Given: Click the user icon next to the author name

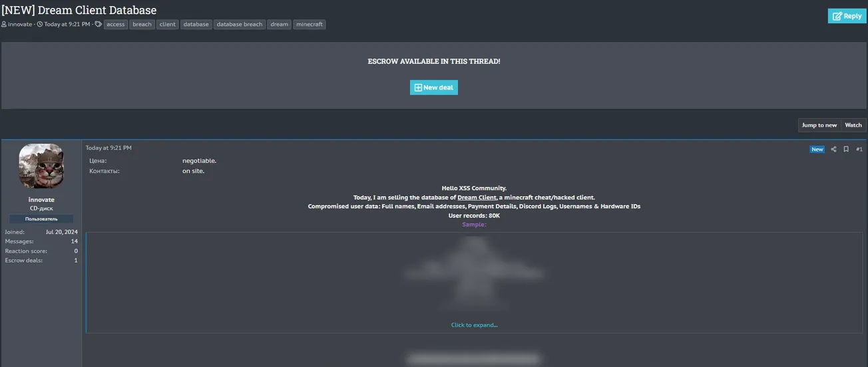Looking at the screenshot, I should [4, 25].
